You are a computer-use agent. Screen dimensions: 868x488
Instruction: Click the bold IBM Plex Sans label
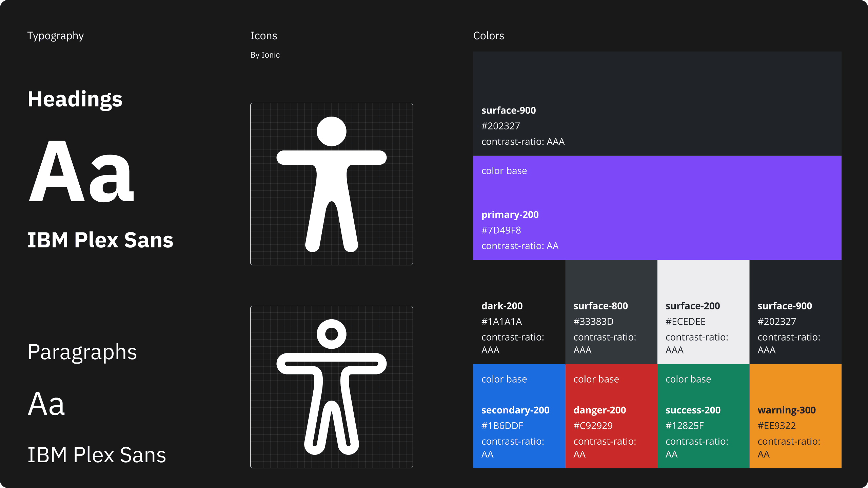click(x=100, y=240)
